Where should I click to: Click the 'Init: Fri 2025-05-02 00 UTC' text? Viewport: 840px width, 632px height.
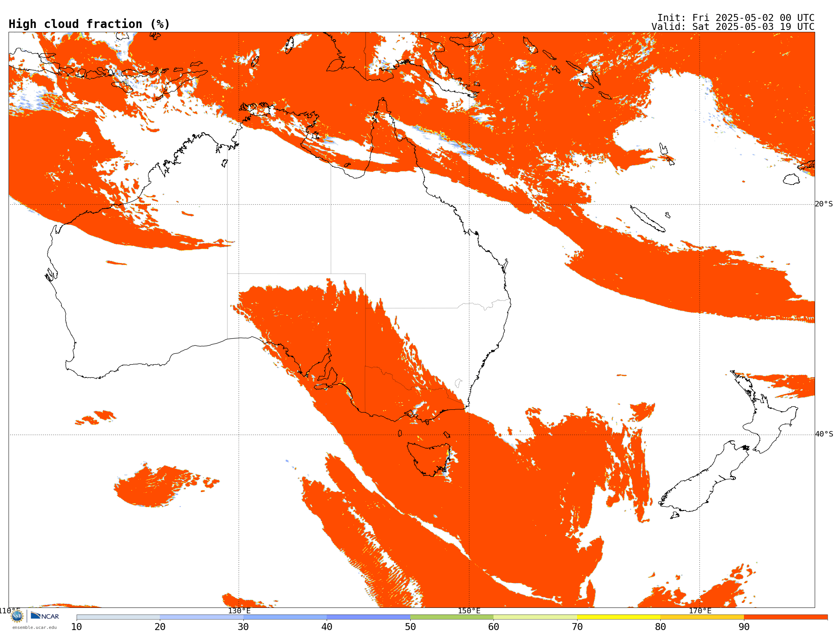pyautogui.click(x=736, y=18)
